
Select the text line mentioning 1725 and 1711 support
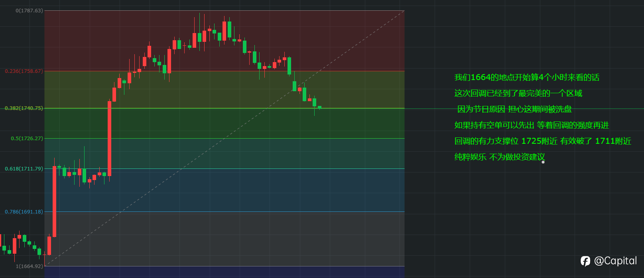(x=543, y=141)
